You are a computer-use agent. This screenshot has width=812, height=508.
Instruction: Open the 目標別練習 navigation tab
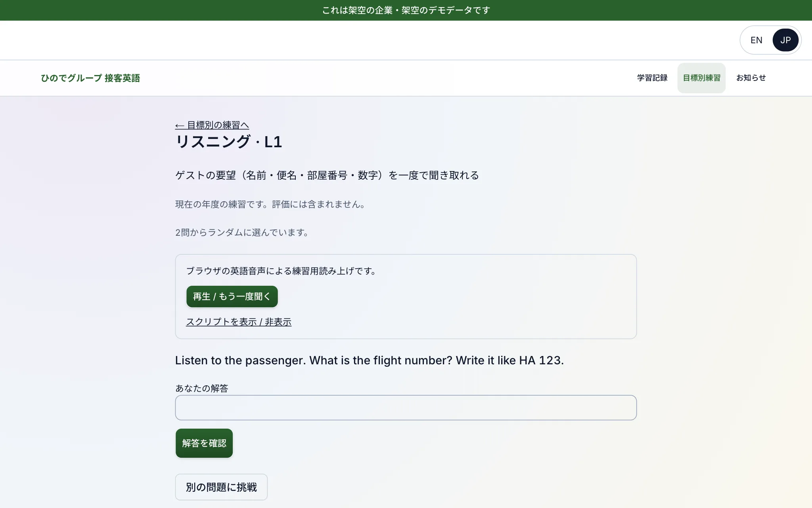click(x=701, y=78)
